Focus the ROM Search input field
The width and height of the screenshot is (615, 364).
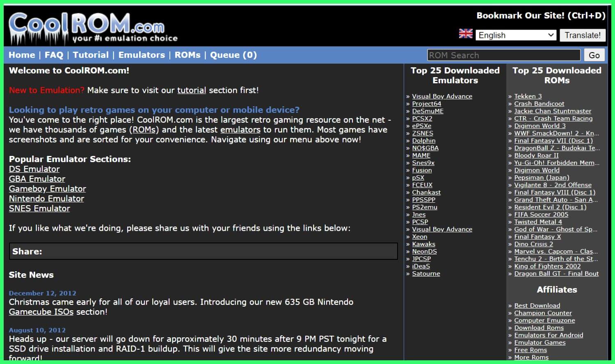pyautogui.click(x=504, y=55)
